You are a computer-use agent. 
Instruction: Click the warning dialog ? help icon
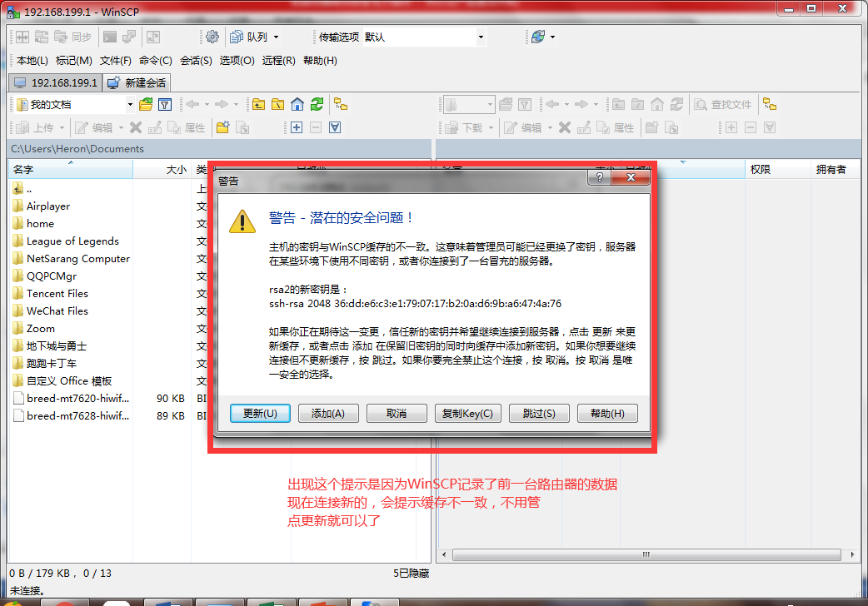600,177
